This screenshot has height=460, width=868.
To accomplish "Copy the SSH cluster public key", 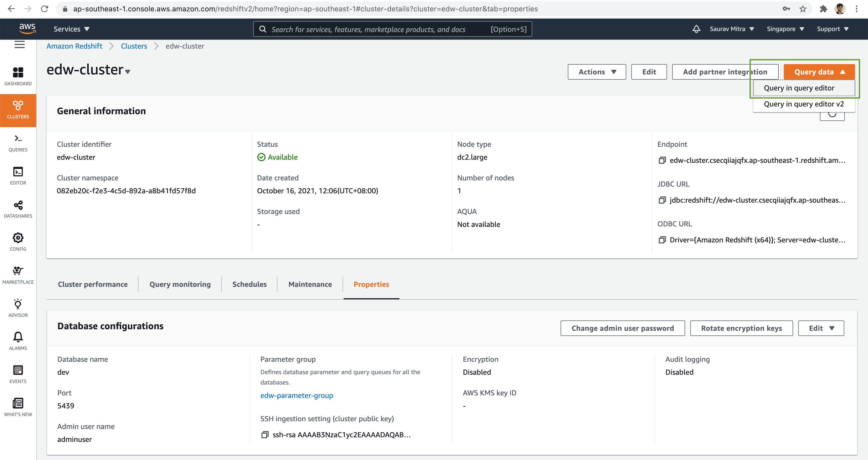I will 265,435.
